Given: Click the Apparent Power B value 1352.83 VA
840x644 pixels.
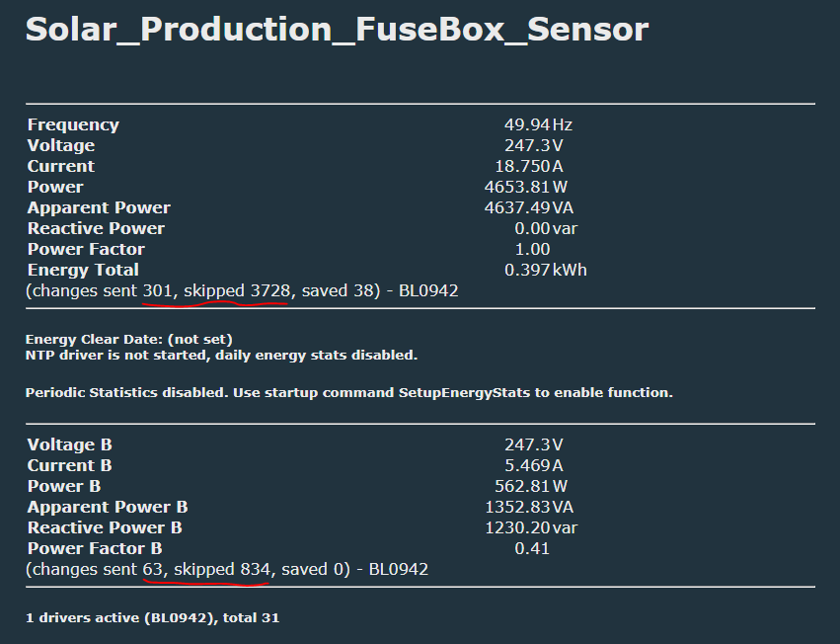Looking at the screenshot, I should [x=529, y=507].
